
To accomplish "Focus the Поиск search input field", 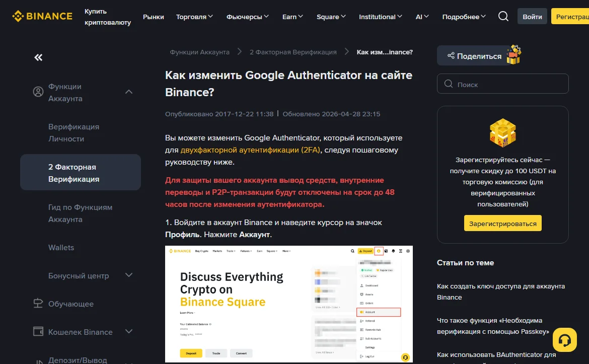I will pyautogui.click(x=502, y=84).
